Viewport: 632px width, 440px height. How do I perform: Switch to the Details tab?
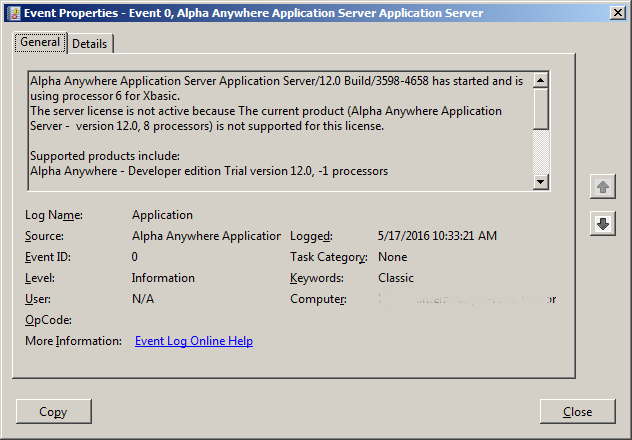pos(90,44)
